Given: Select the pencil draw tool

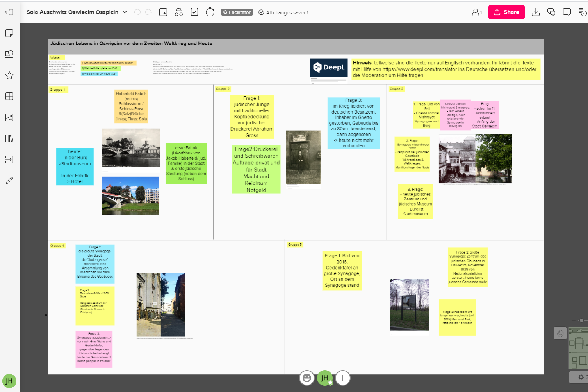Looking at the screenshot, I should pos(9,181).
